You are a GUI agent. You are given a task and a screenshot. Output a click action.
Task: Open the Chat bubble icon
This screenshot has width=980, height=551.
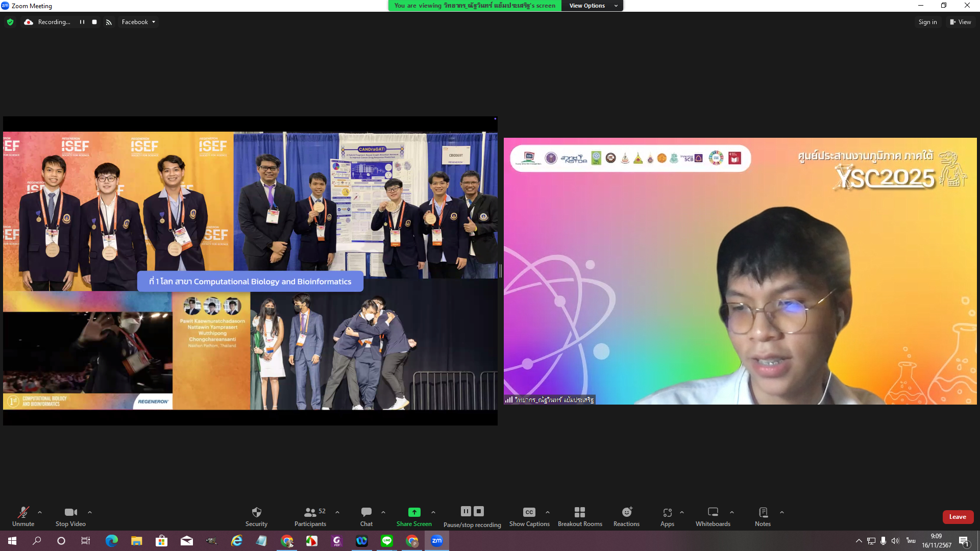pos(366,512)
